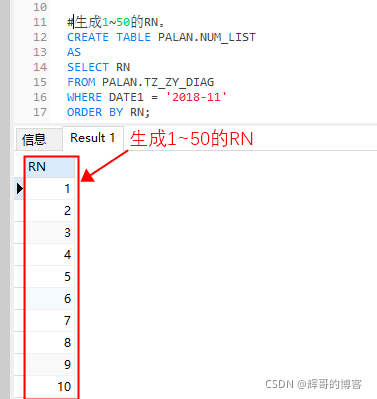Select result cell with value 1
377x399 pixels.
pos(50,189)
